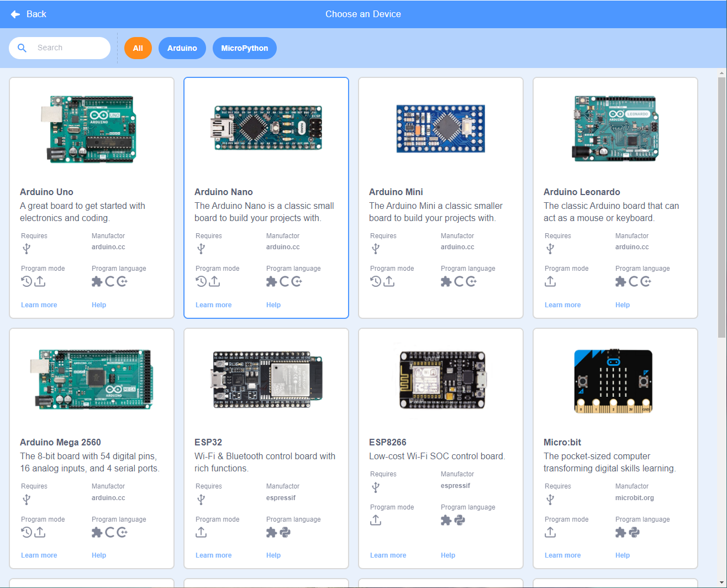Click the realtime clock icon on Arduino Mega 2560
Screen dimensions: 727x588
(27, 533)
